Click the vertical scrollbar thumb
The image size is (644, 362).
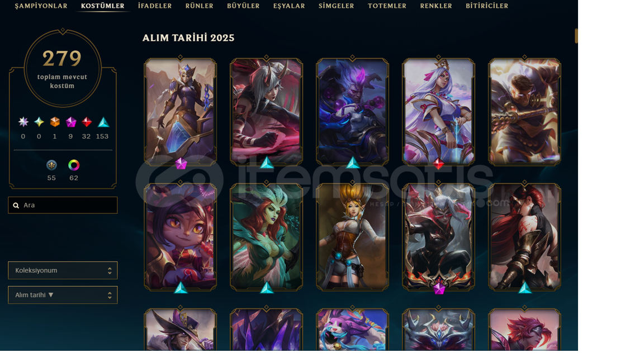576,36
